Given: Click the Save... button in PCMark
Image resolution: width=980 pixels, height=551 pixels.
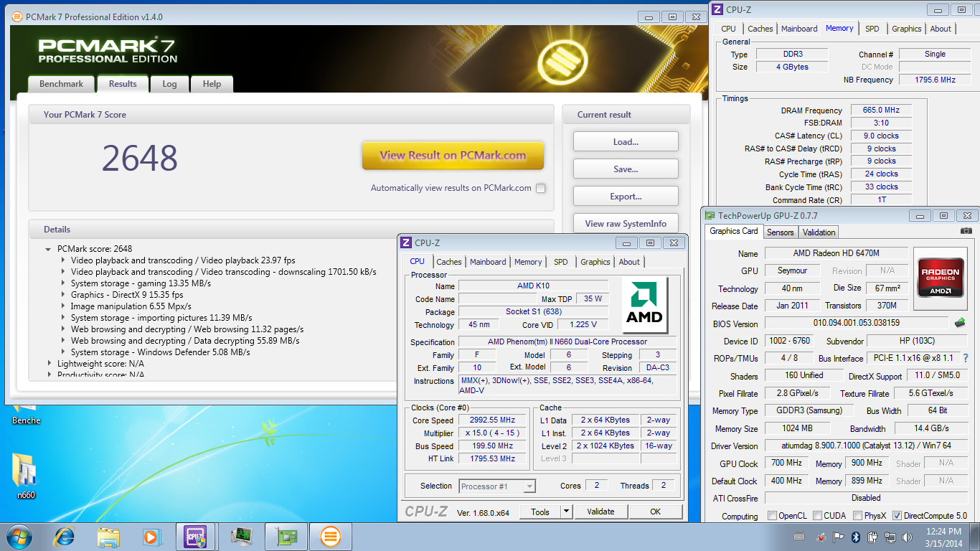Looking at the screenshot, I should [626, 169].
